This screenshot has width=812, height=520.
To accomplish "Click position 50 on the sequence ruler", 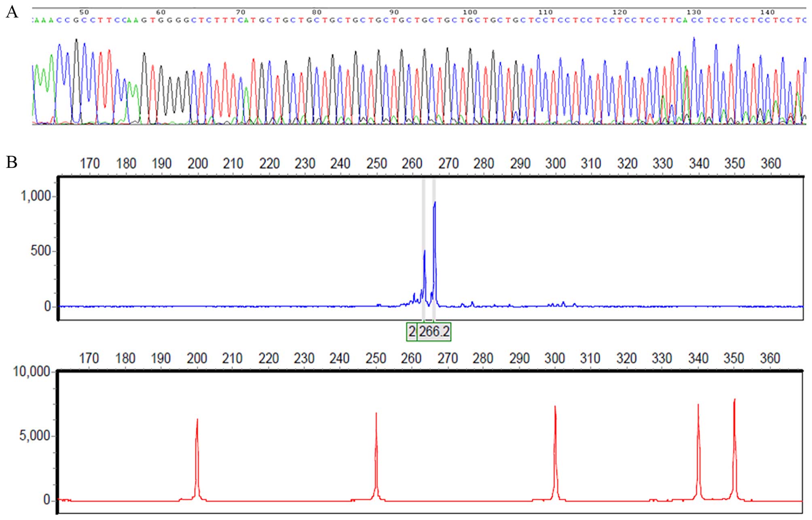I will 84,12.
